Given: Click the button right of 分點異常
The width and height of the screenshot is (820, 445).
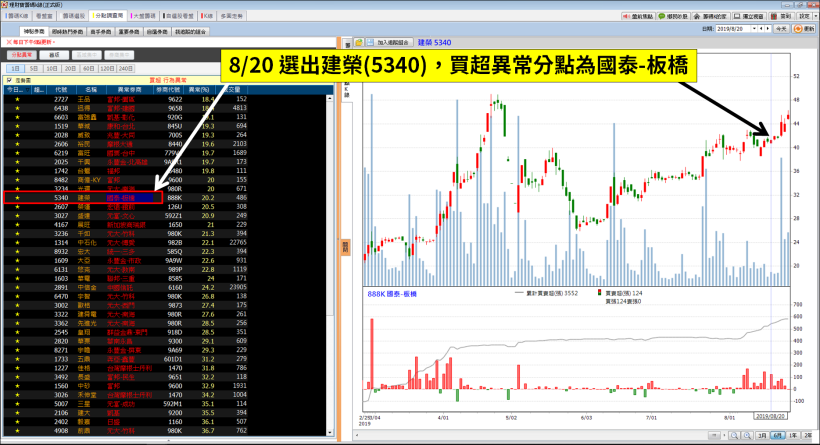Looking at the screenshot, I should point(54,55).
